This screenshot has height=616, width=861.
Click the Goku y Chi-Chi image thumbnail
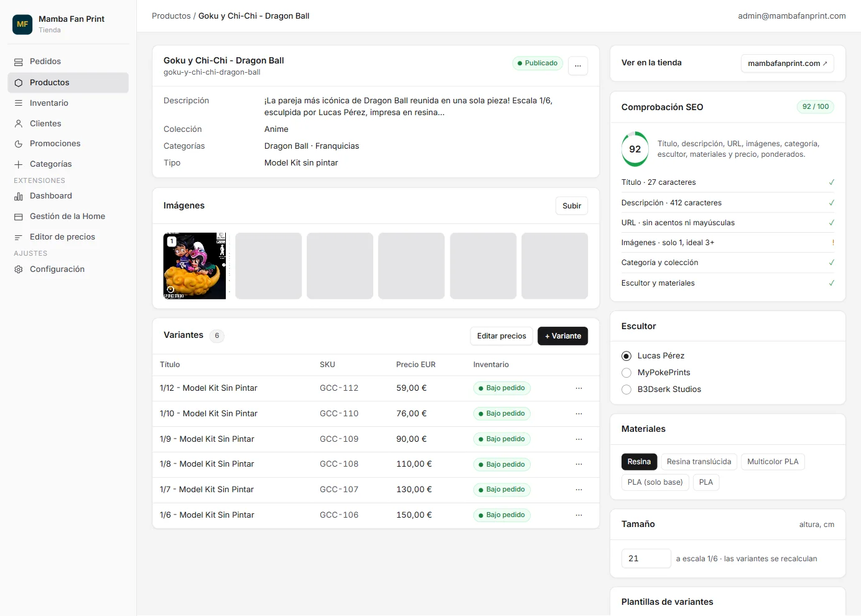coord(195,266)
